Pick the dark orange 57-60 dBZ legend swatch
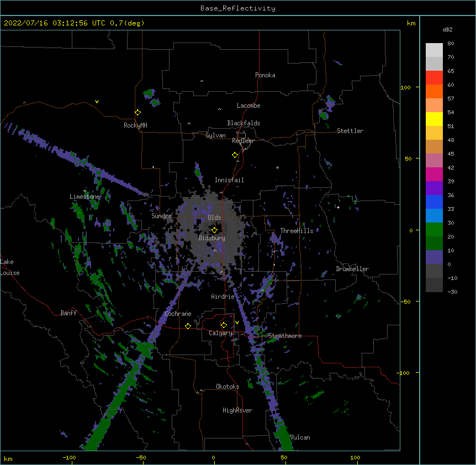This screenshot has width=476, height=465. tap(434, 91)
